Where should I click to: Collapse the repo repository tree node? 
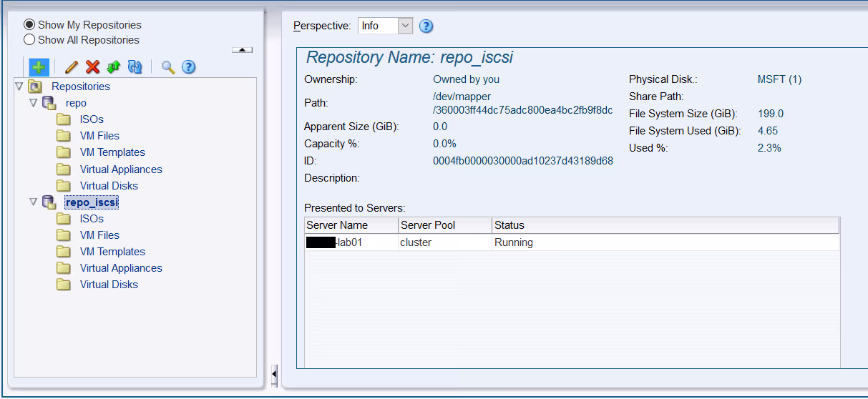click(33, 103)
